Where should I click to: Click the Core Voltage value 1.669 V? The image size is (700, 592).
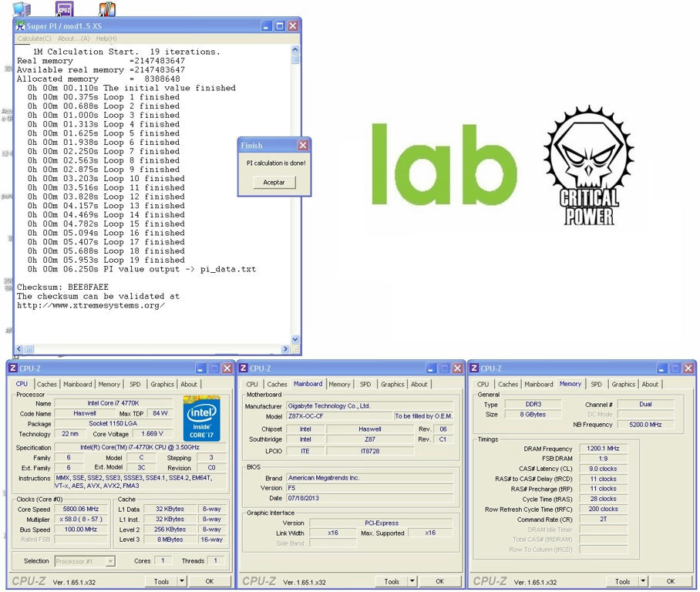[x=152, y=433]
